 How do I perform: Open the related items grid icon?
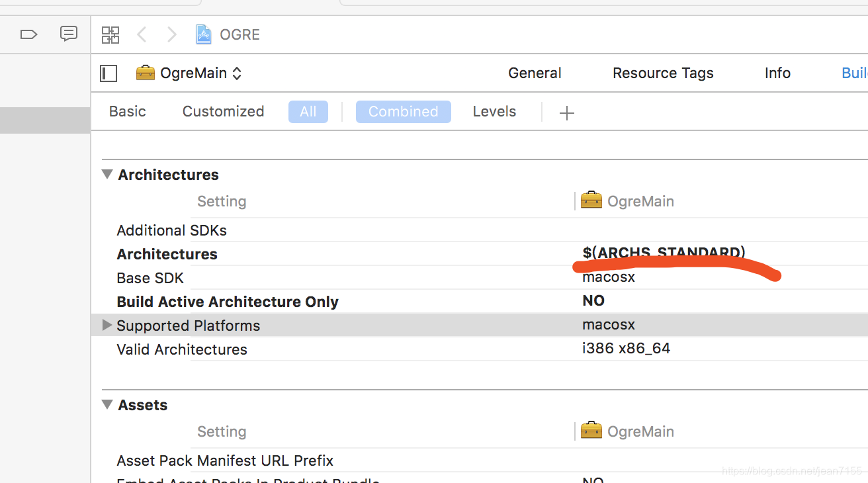[x=110, y=35]
